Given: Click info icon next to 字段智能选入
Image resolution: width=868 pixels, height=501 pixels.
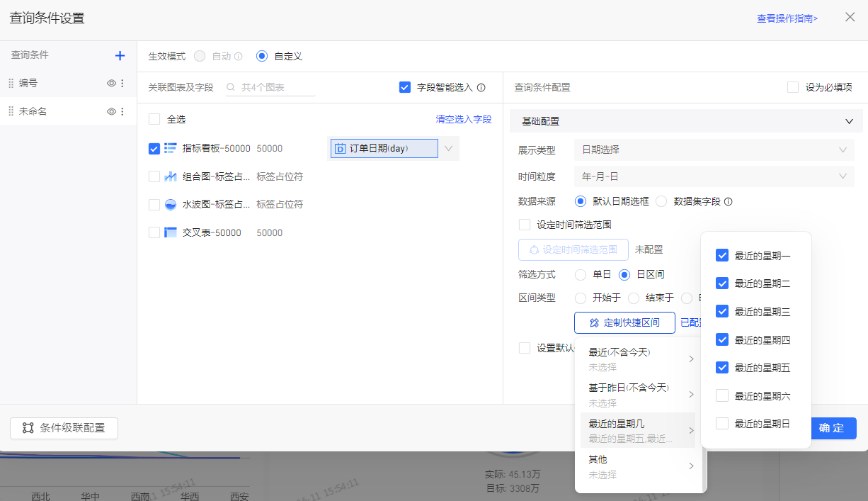Looking at the screenshot, I should [481, 88].
